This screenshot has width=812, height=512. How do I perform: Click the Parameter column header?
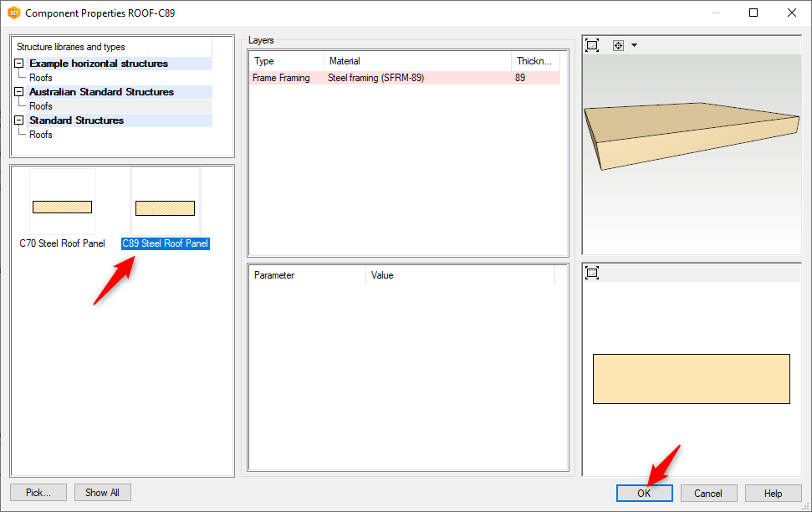click(306, 275)
